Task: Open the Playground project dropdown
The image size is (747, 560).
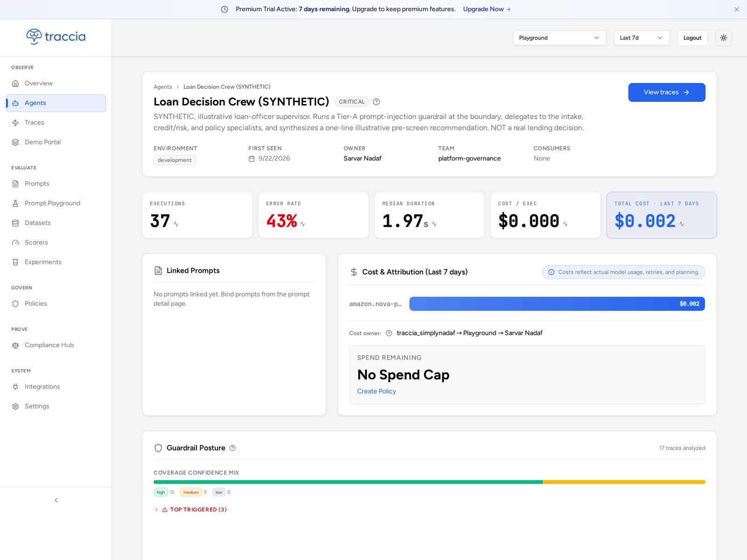Action: click(x=559, y=38)
